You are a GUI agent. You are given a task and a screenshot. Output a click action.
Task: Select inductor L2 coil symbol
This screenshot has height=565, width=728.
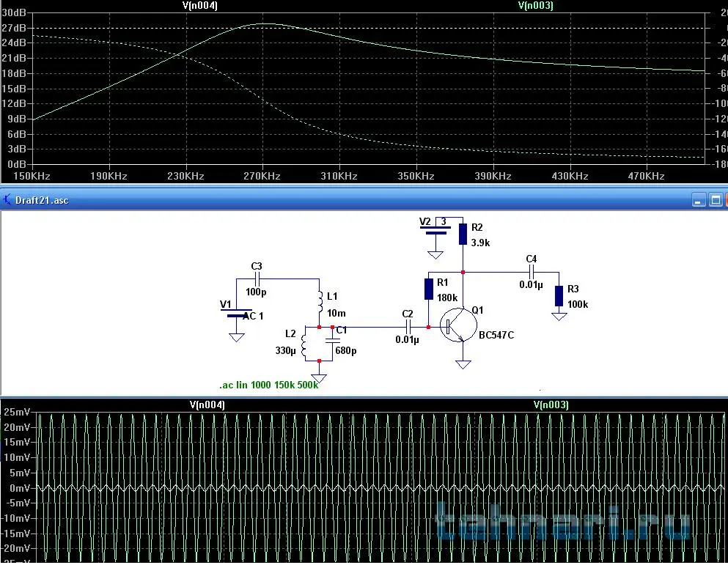[x=304, y=345]
